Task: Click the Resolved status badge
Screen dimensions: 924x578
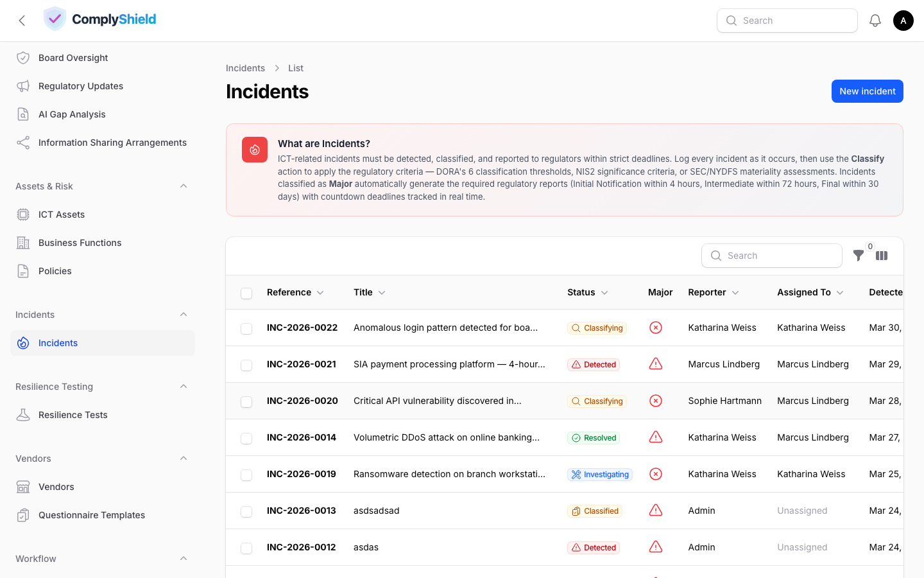Action: [x=594, y=438]
